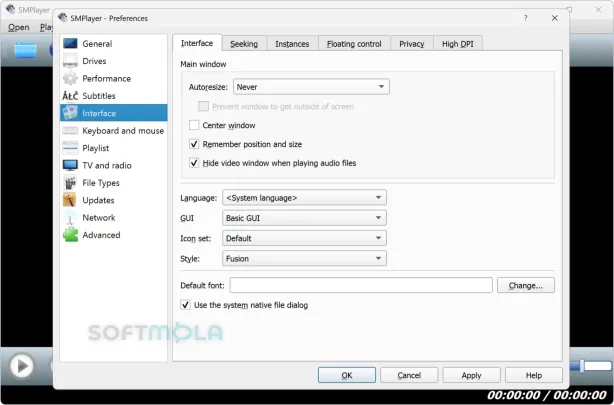Open the Instances tab

(292, 43)
